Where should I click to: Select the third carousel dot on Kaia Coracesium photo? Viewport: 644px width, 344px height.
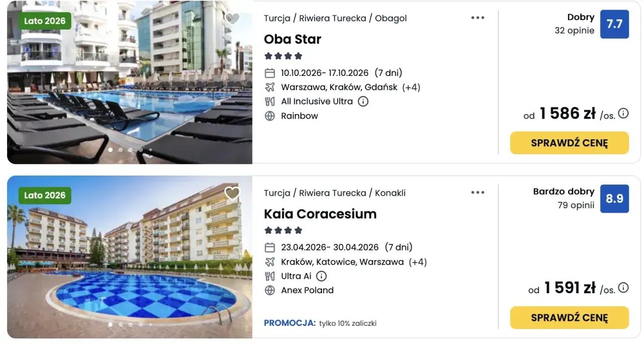[130, 324]
